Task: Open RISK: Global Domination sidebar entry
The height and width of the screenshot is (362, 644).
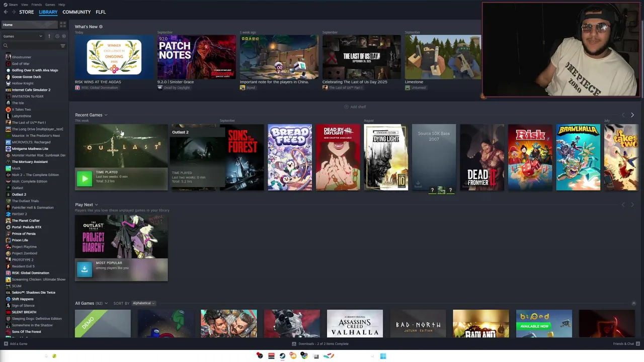Action: (x=30, y=273)
